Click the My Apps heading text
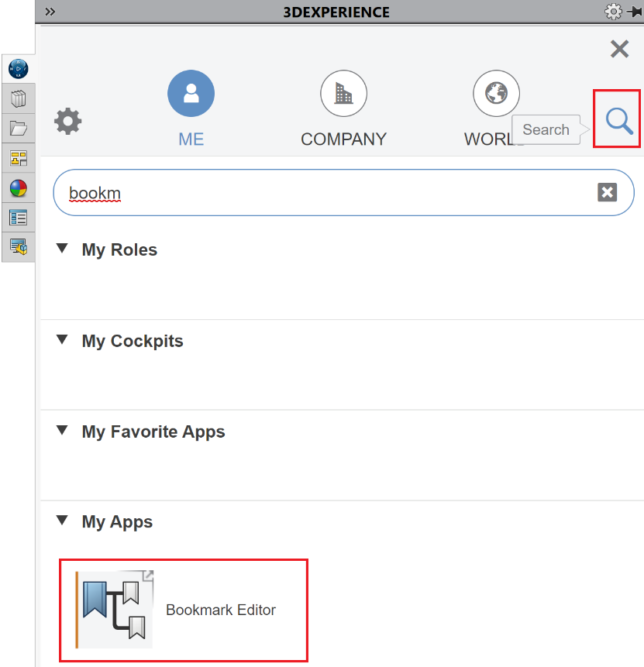 [x=117, y=522]
